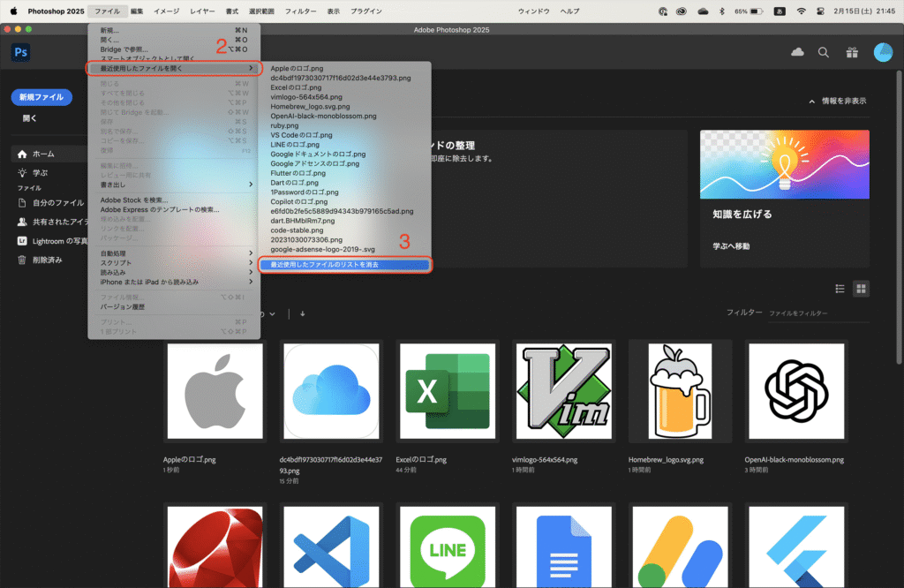904x588 pixels.
Task: Open the OpenAI-black-monoblossom.png thumbnail
Action: click(x=796, y=391)
